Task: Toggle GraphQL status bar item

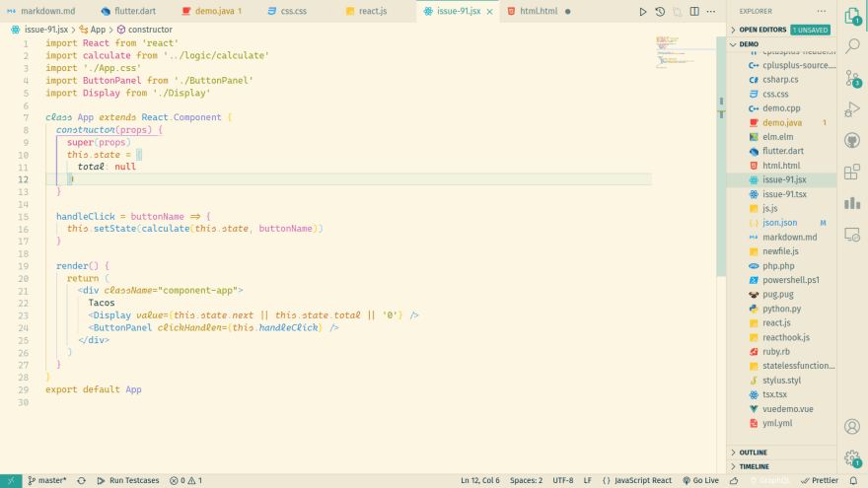Action: pos(770,481)
